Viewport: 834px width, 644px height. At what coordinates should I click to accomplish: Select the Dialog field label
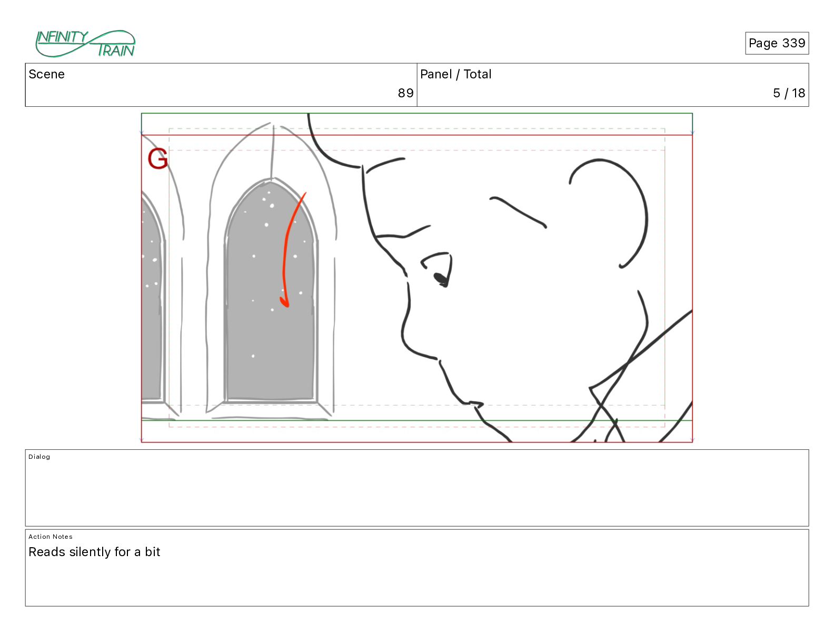click(39, 457)
